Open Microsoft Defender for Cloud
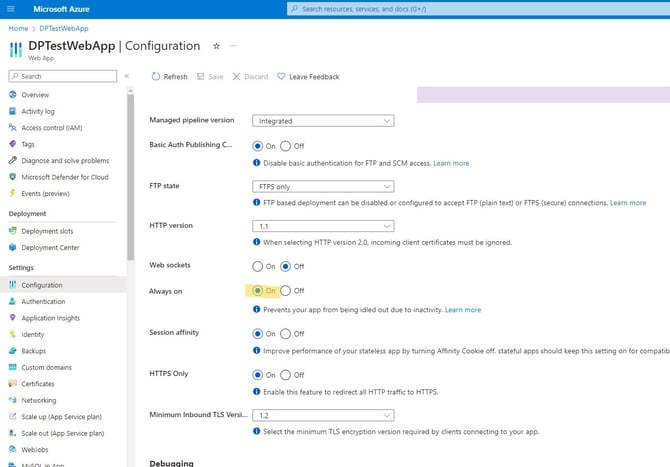670x467 pixels. tap(64, 177)
